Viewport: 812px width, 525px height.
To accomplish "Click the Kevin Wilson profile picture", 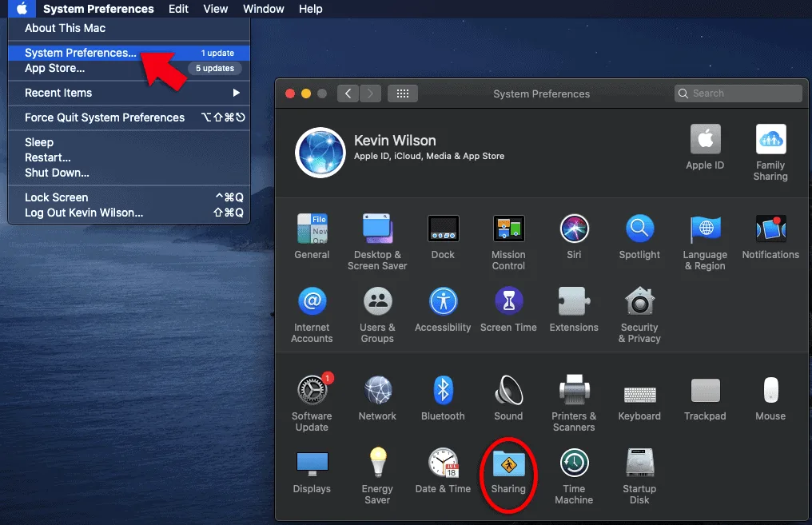I will 320,153.
